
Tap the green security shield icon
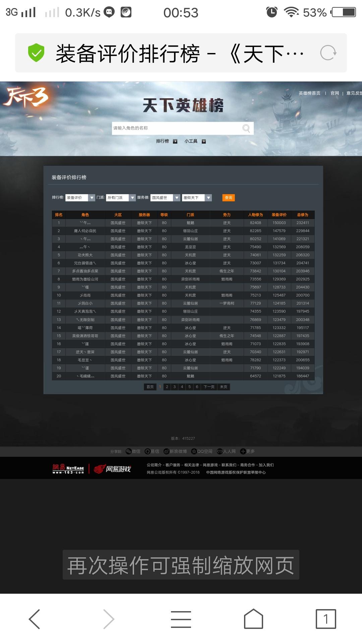[36, 53]
